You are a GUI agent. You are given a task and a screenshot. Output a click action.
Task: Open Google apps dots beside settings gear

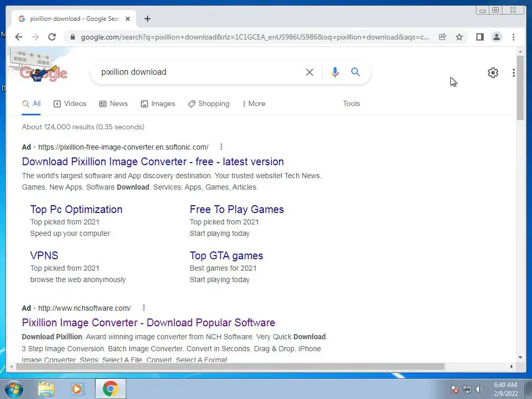click(514, 73)
